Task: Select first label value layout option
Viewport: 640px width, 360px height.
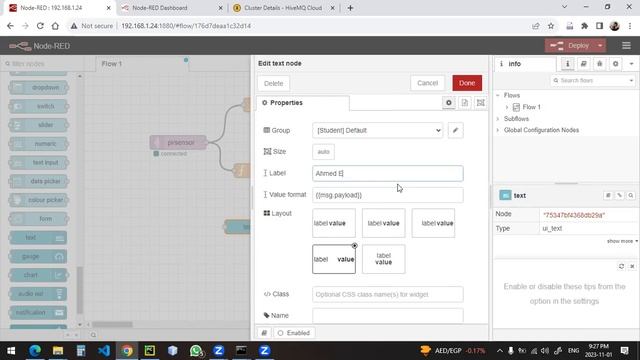Action: point(334,223)
